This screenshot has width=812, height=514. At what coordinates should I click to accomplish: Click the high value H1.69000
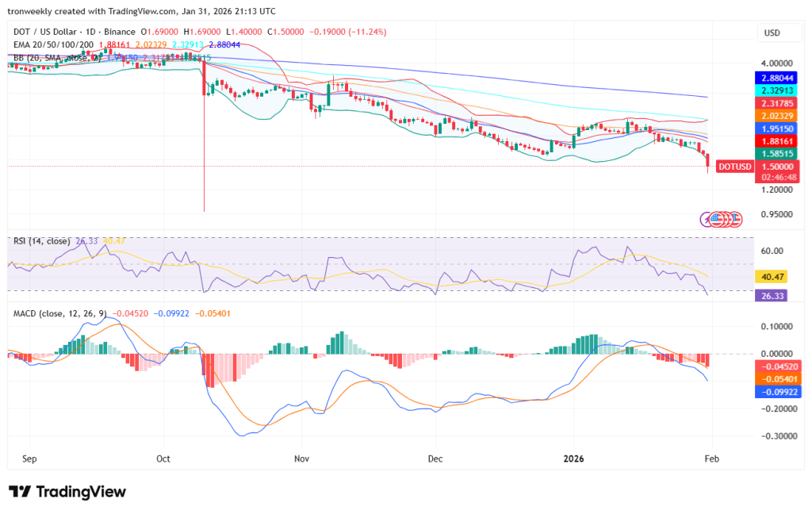tap(202, 32)
